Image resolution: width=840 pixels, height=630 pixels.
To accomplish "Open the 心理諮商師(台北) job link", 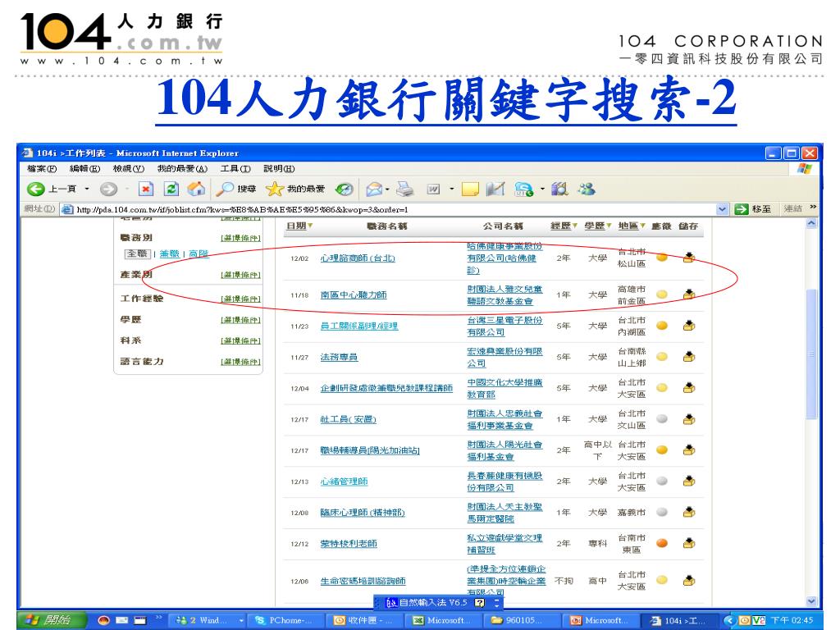I will [358, 258].
